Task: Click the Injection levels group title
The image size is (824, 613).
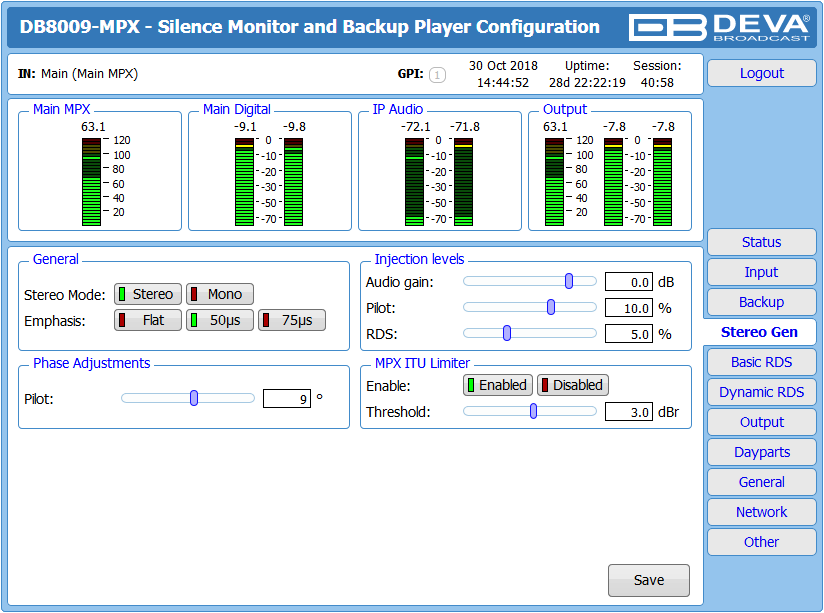Action: point(419,259)
